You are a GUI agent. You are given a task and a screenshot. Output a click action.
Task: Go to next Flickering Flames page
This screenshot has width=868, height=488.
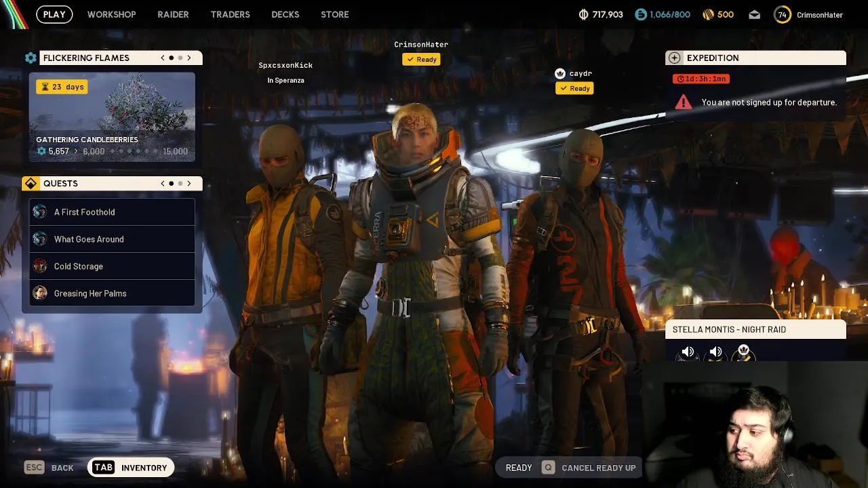coord(189,58)
